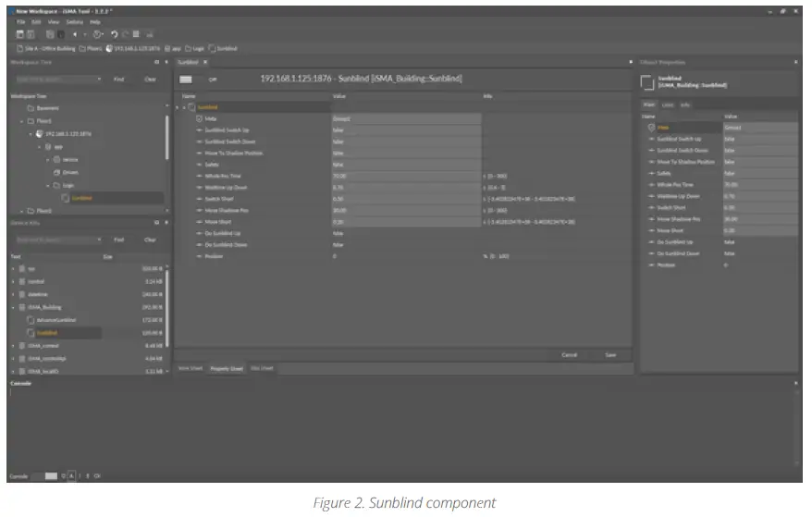Click the device globe icon in breadcrumb bar

109,49
